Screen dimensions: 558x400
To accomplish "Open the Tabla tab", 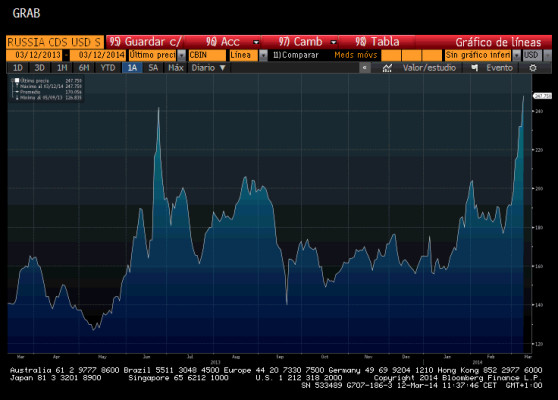I will click(x=377, y=42).
